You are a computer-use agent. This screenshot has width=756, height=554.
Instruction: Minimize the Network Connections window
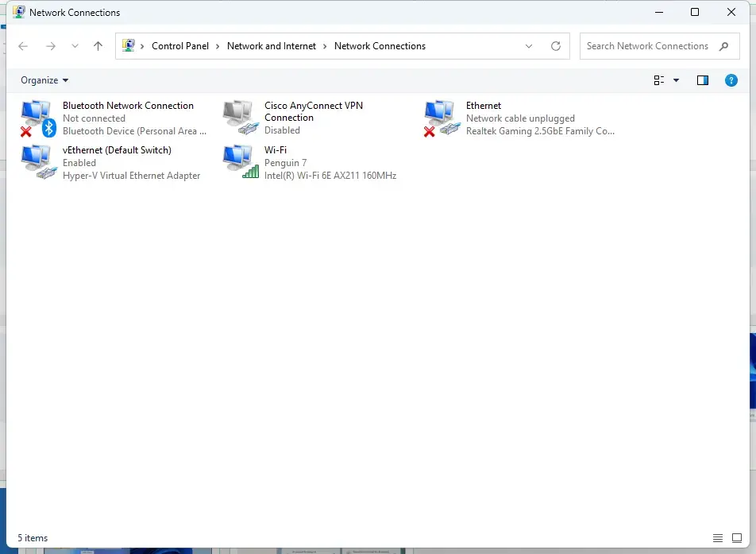pos(659,12)
